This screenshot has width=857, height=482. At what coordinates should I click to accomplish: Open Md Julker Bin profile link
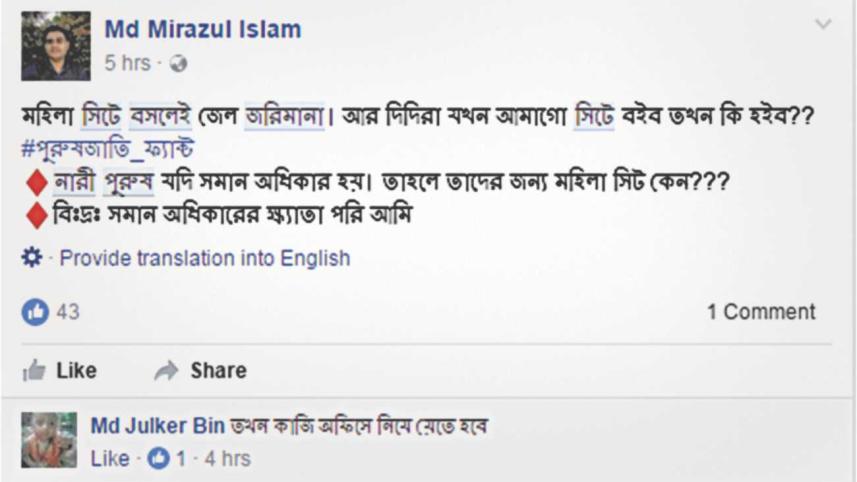tap(157, 426)
